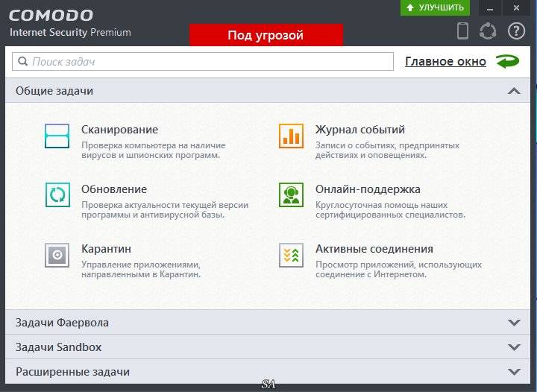Screen dimensions: 537x392
Task: Click description 'Записи о событиях, предпринятых действиях'
Action: (387, 150)
